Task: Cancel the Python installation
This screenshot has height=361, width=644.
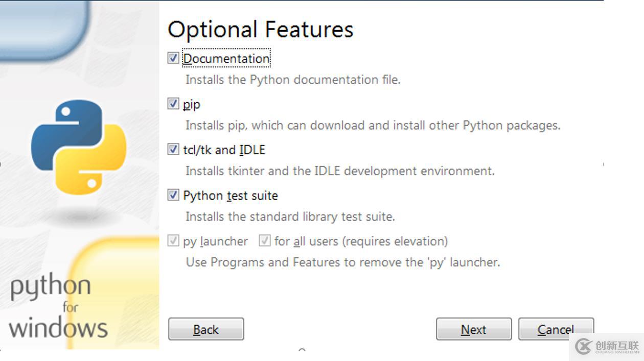Action: (556, 329)
